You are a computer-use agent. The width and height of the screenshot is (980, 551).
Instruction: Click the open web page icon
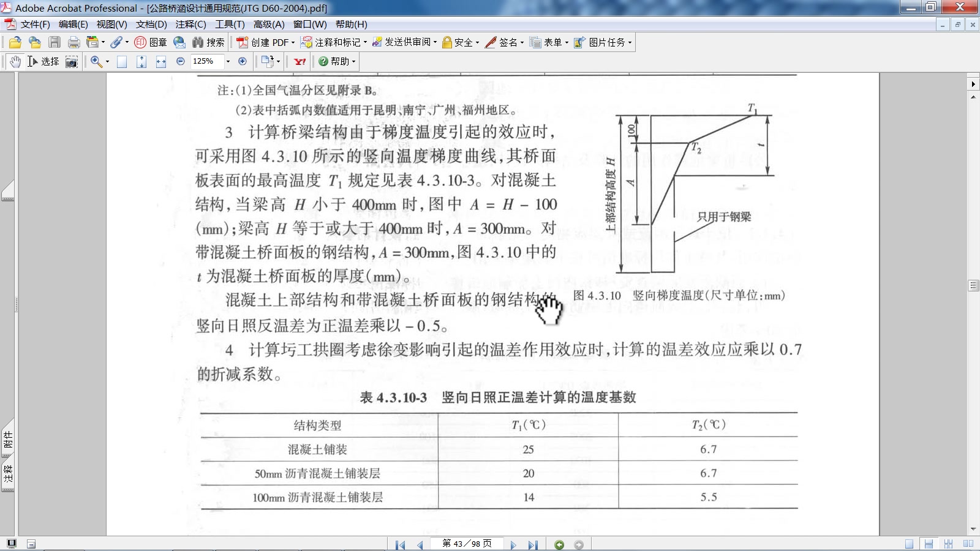coord(35,42)
